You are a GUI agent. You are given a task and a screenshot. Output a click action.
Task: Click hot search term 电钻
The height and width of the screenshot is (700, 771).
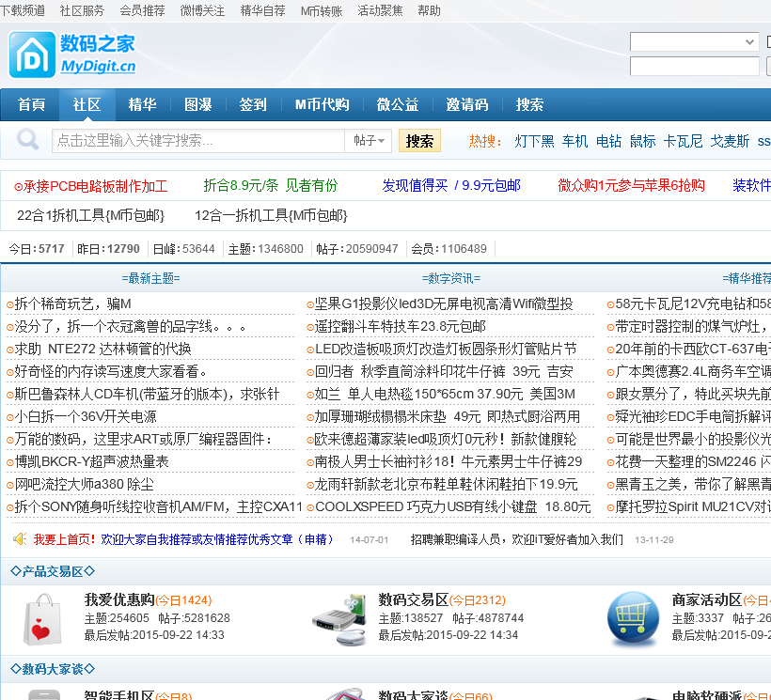(608, 142)
